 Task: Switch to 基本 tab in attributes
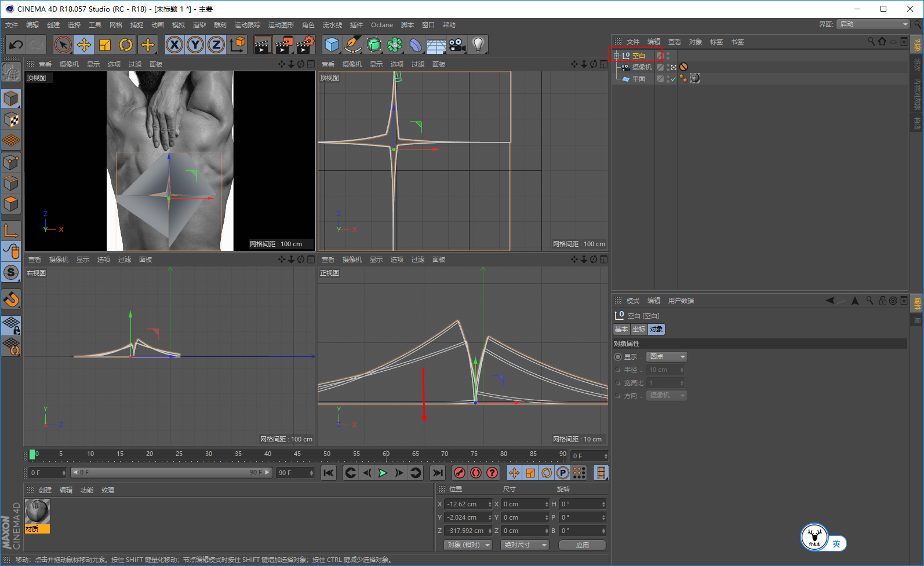coord(621,329)
